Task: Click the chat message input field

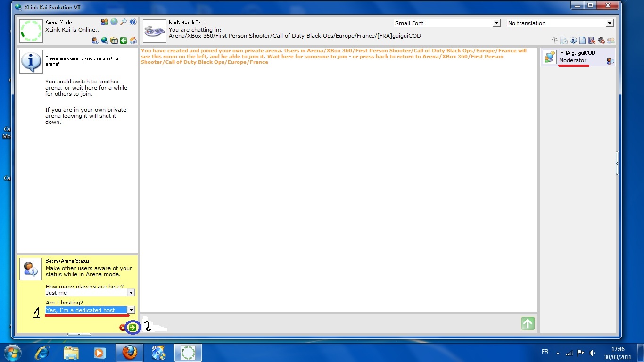Action: [330, 323]
